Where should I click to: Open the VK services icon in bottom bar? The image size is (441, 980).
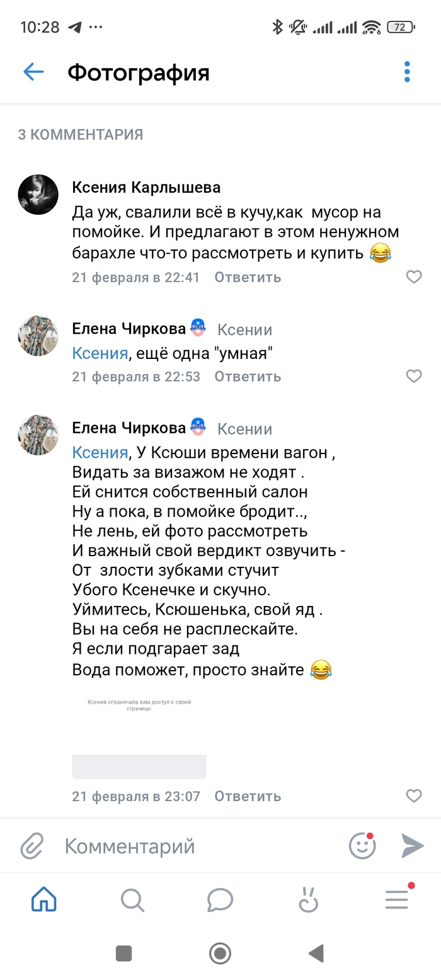pos(308,900)
